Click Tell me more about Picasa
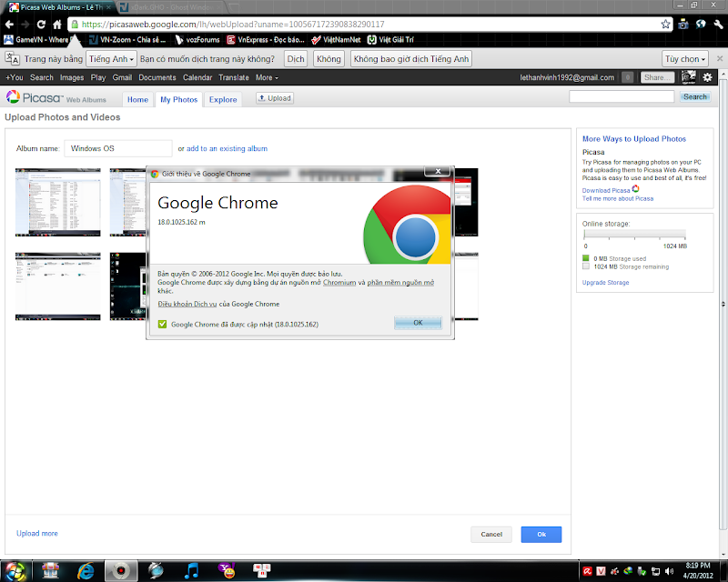This screenshot has height=582, width=728. (618, 198)
